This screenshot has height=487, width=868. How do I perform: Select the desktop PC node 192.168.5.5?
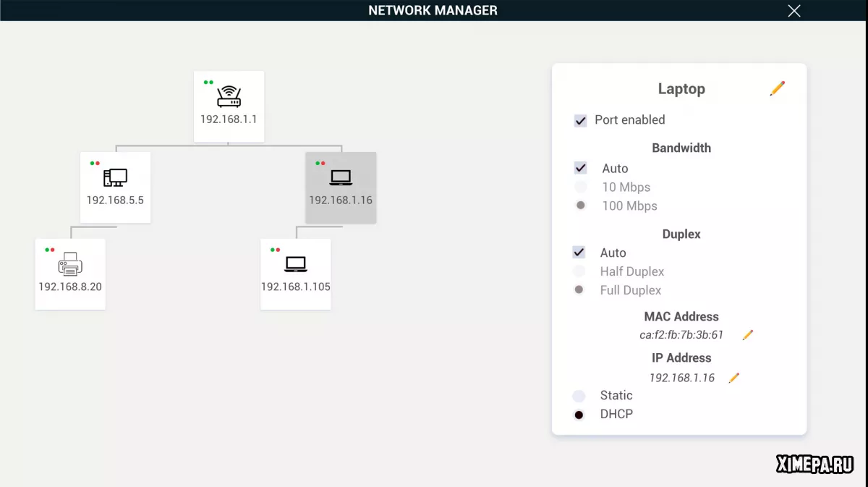point(115,187)
